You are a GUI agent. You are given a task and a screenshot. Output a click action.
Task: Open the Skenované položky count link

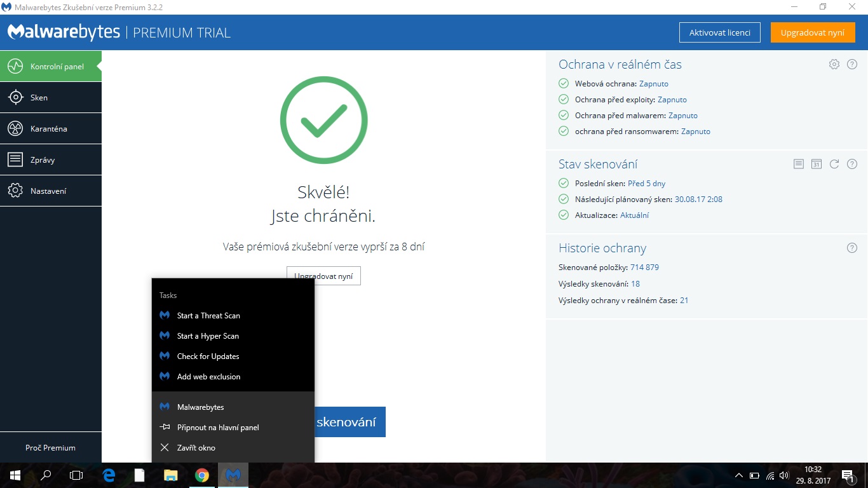tap(644, 268)
